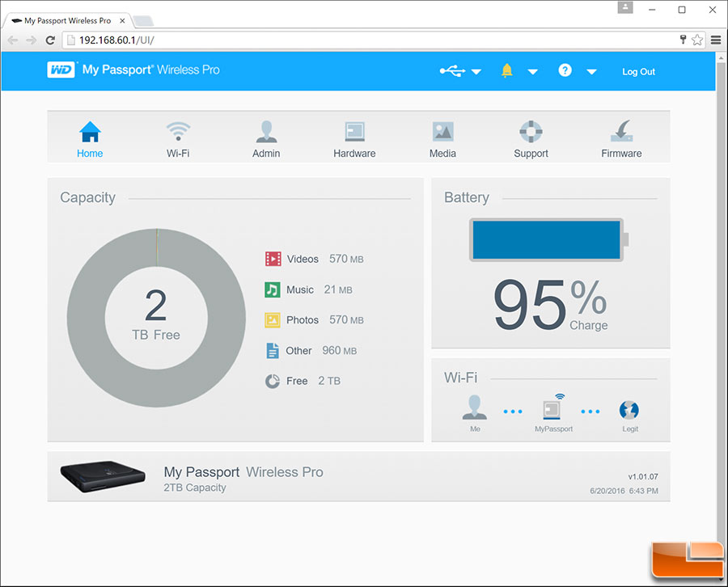The width and height of the screenshot is (728, 587).
Task: Click the saved password key icon
Action: pos(683,40)
